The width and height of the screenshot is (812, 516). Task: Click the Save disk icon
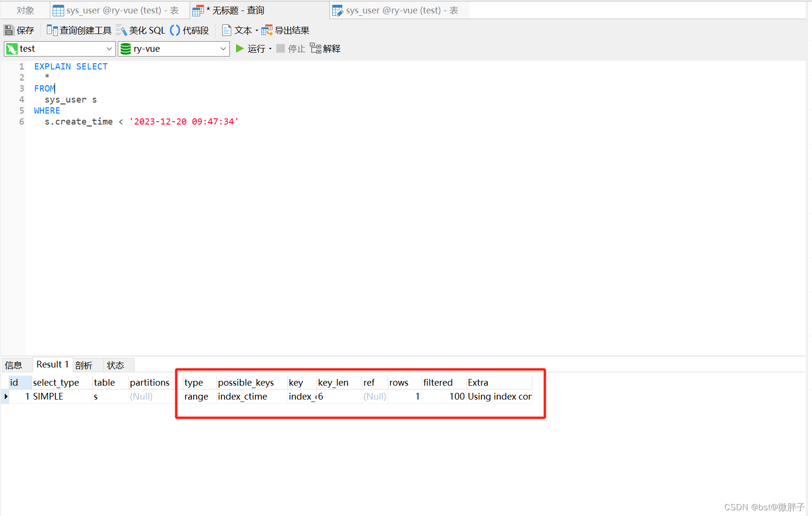click(x=9, y=30)
